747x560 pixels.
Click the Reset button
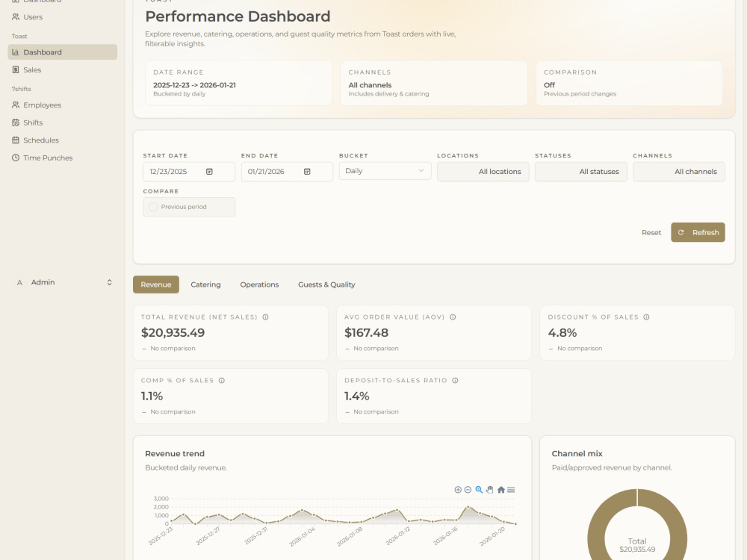point(651,232)
